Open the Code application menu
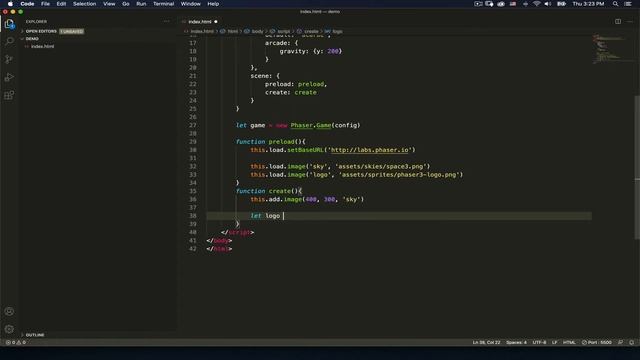640x360 pixels. (x=27, y=4)
